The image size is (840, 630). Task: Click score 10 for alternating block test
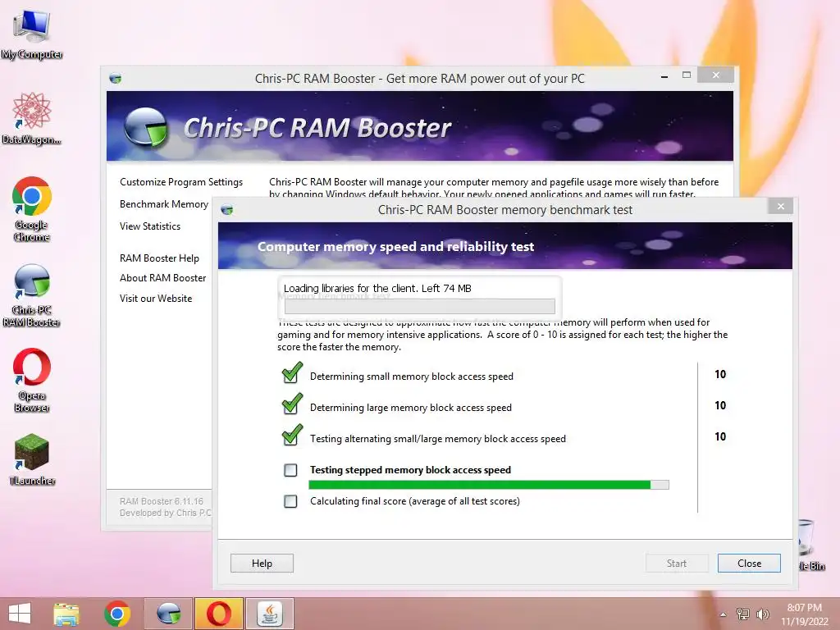coord(720,436)
